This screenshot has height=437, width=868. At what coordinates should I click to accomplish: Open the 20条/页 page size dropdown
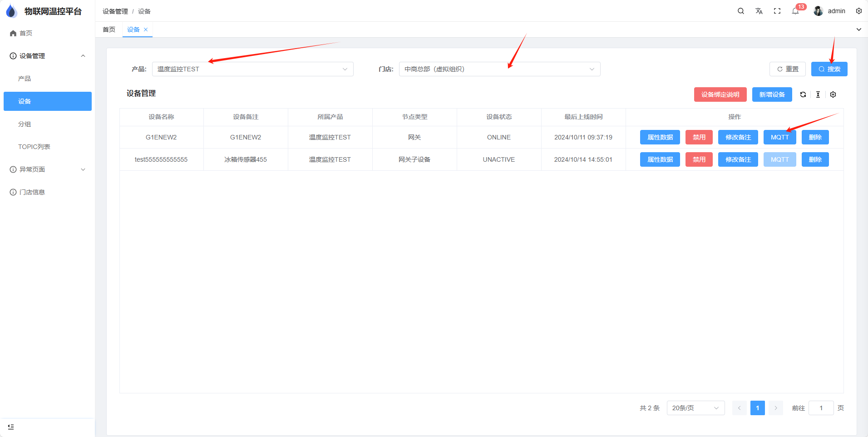tap(695, 408)
